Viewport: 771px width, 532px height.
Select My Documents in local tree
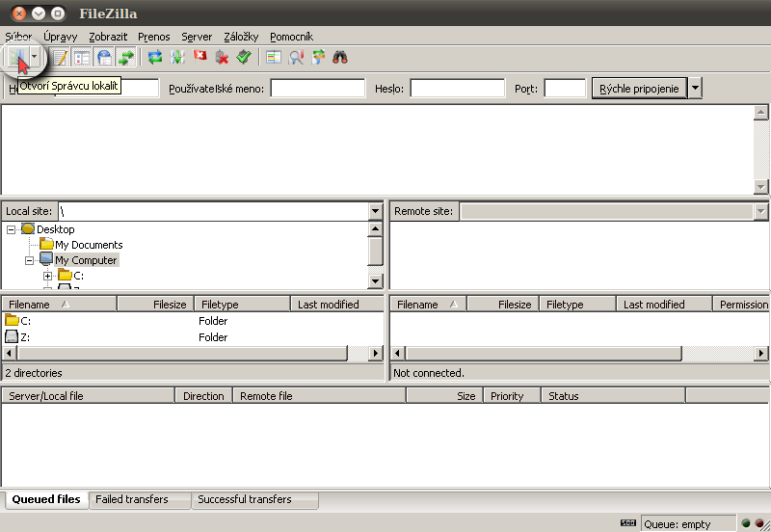pyautogui.click(x=89, y=245)
